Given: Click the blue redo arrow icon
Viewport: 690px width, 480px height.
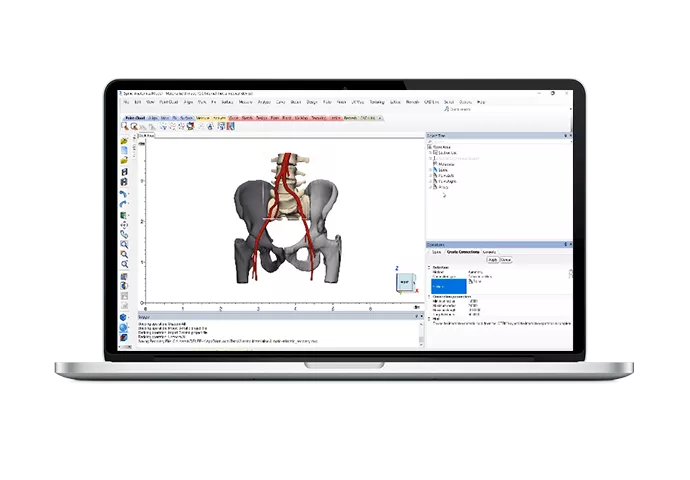Looking at the screenshot, I should click(x=124, y=204).
